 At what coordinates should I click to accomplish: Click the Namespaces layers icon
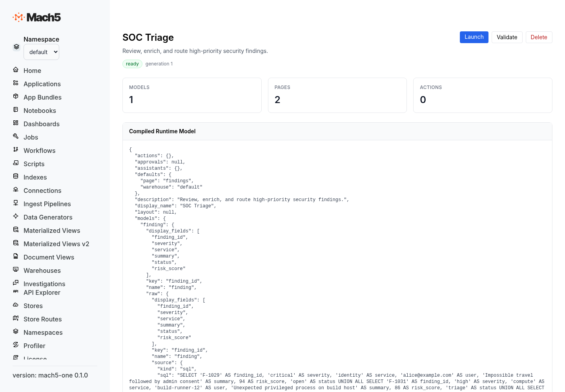point(16,332)
